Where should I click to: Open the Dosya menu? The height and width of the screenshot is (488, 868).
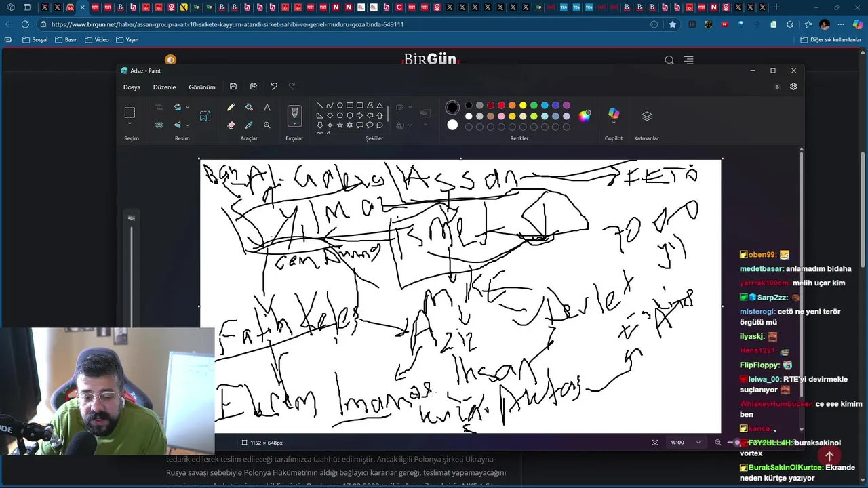[x=132, y=87]
